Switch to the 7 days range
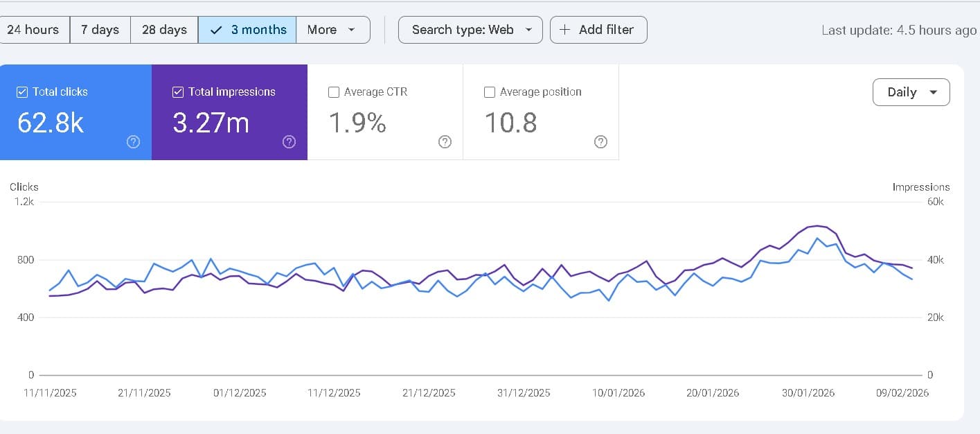The image size is (980, 434). point(100,30)
